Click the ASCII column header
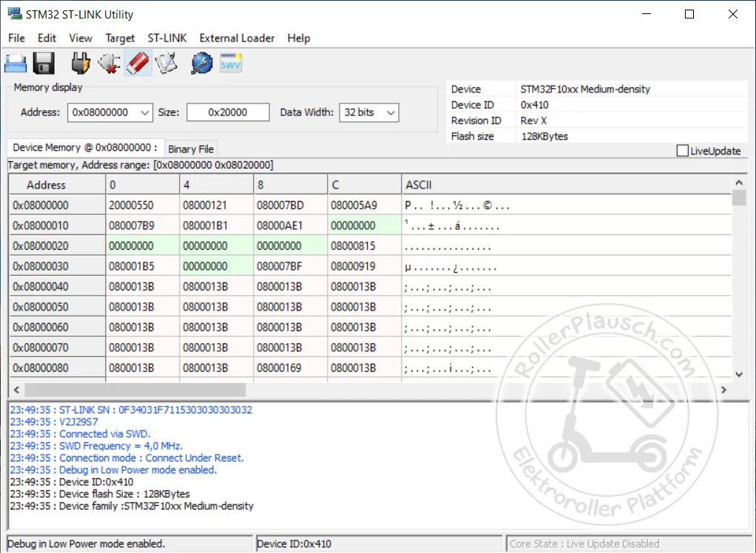Screen dimensions: 756x553 click(x=419, y=185)
